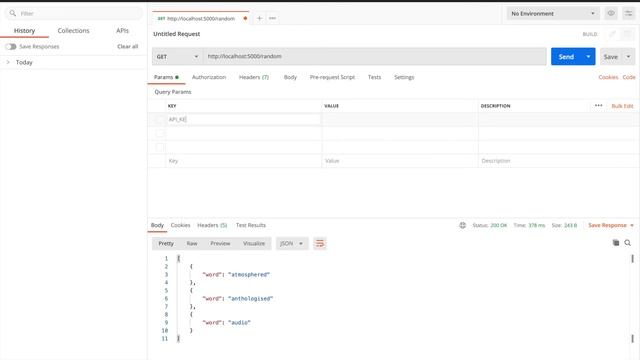Open the Send button dropdown arrow
The height and width of the screenshot is (360, 640).
click(x=588, y=56)
